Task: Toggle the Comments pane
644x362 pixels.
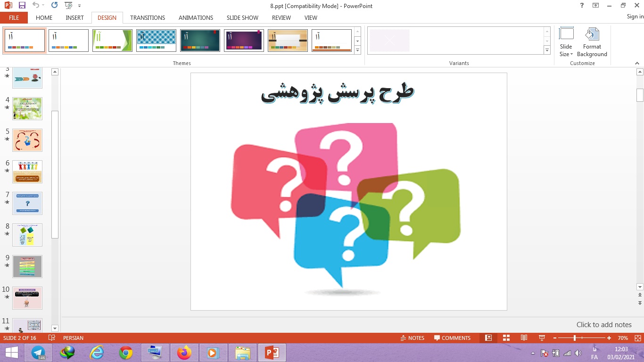Action: (452, 337)
